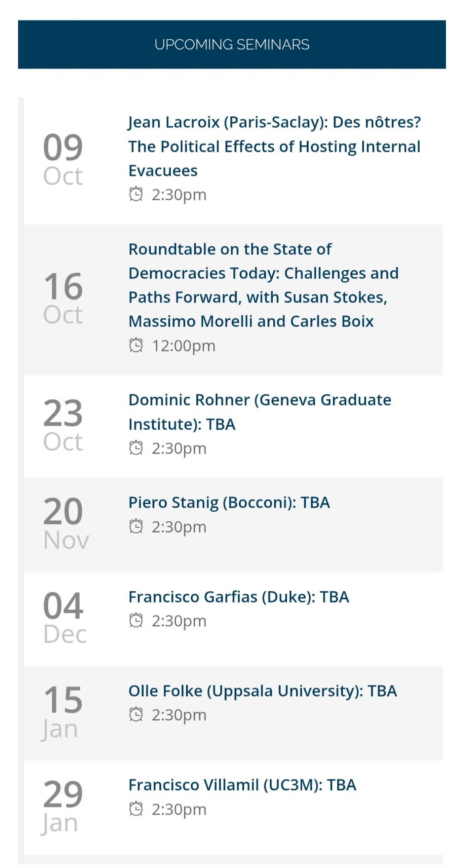Open Dominic Rohner (Geneva Graduate Institute) seminar
This screenshot has width=464, height=868.
[x=259, y=411]
